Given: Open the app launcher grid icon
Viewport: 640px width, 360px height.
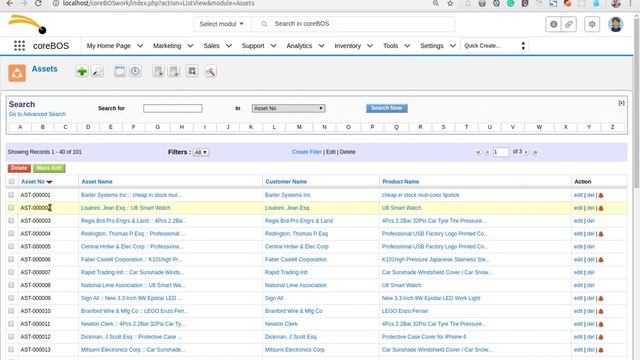Looking at the screenshot, I should tap(19, 45).
